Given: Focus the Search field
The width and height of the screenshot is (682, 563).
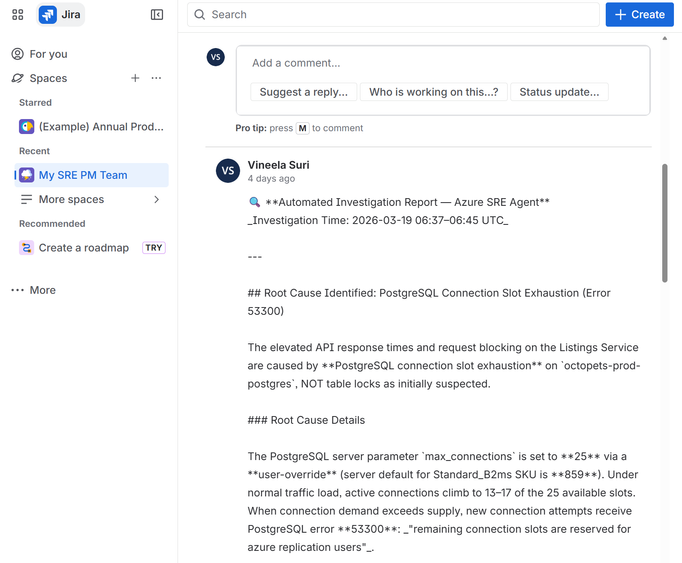Looking at the screenshot, I should point(393,15).
